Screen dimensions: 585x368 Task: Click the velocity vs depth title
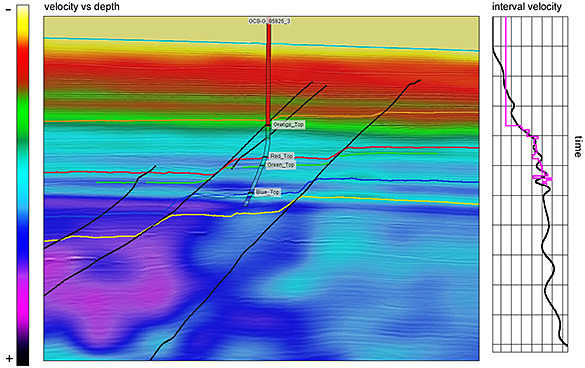pos(82,7)
